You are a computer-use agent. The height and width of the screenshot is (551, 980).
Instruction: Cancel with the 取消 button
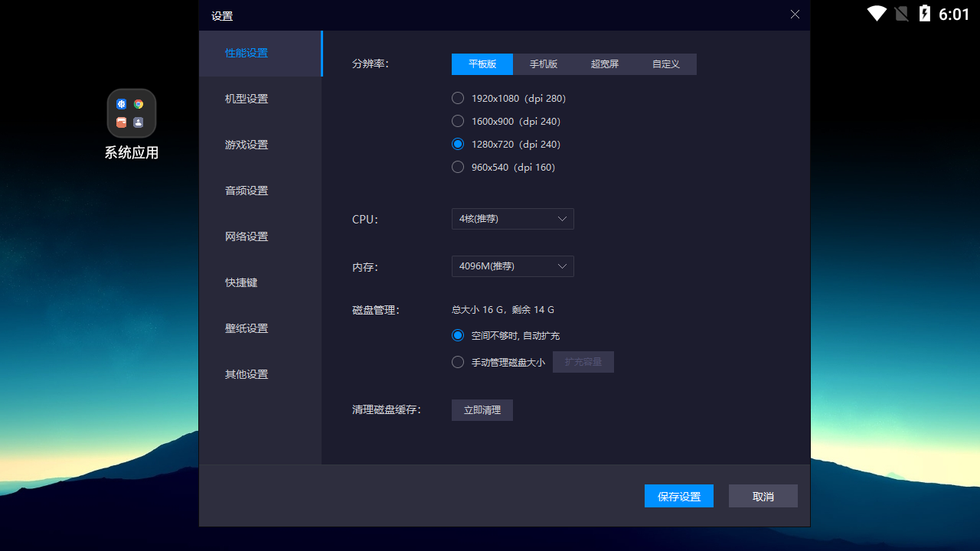[763, 496]
